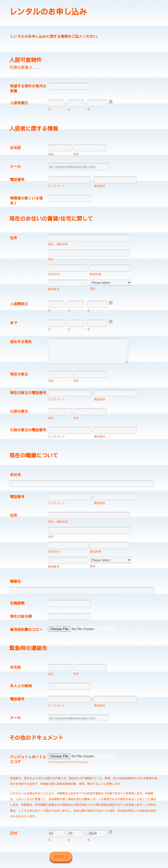This screenshot has height=868, width=168.
Task: Click the 本人との続柄 input field
Action: coord(69,686)
